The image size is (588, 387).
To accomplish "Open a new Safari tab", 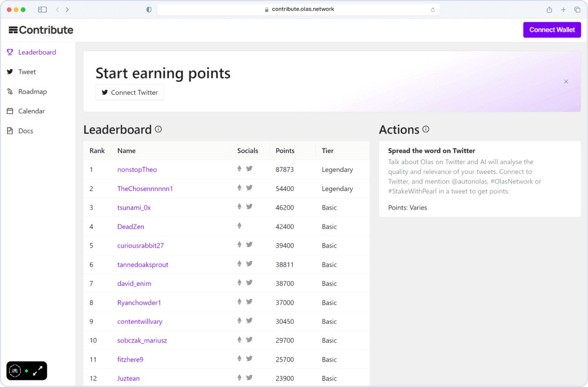I will [x=563, y=10].
